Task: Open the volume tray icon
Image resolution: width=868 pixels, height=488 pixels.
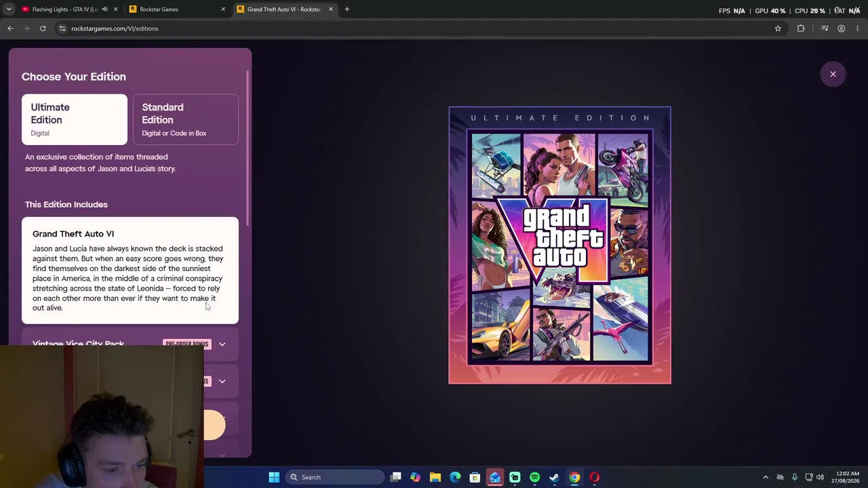Action: point(820,477)
